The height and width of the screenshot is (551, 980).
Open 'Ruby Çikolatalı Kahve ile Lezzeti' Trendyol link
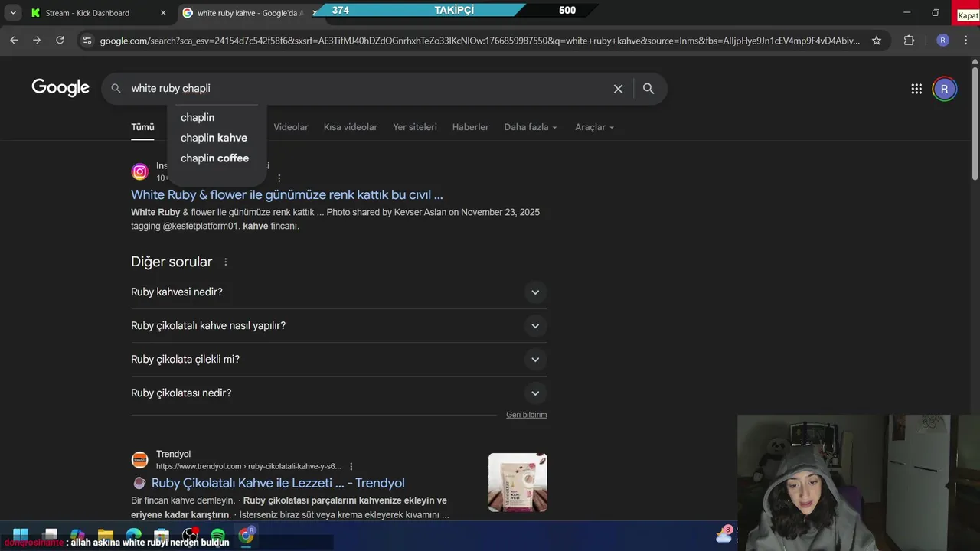(278, 483)
